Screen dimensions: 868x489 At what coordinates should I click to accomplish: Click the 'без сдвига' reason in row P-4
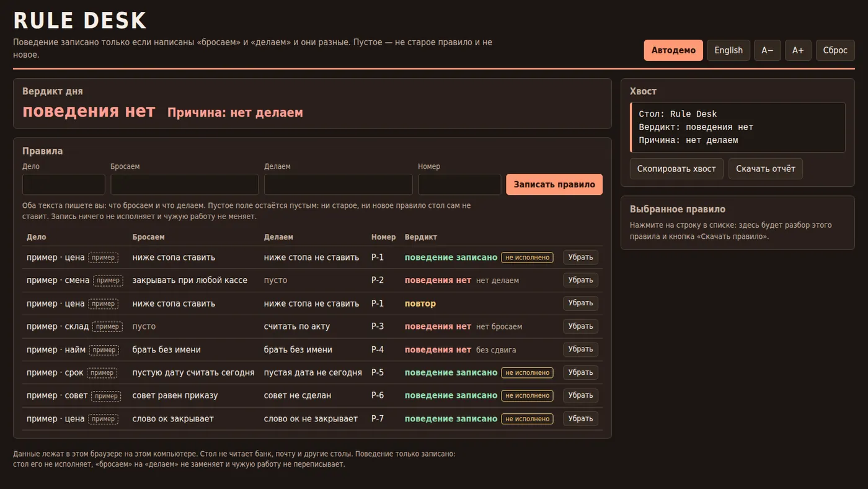click(x=496, y=350)
